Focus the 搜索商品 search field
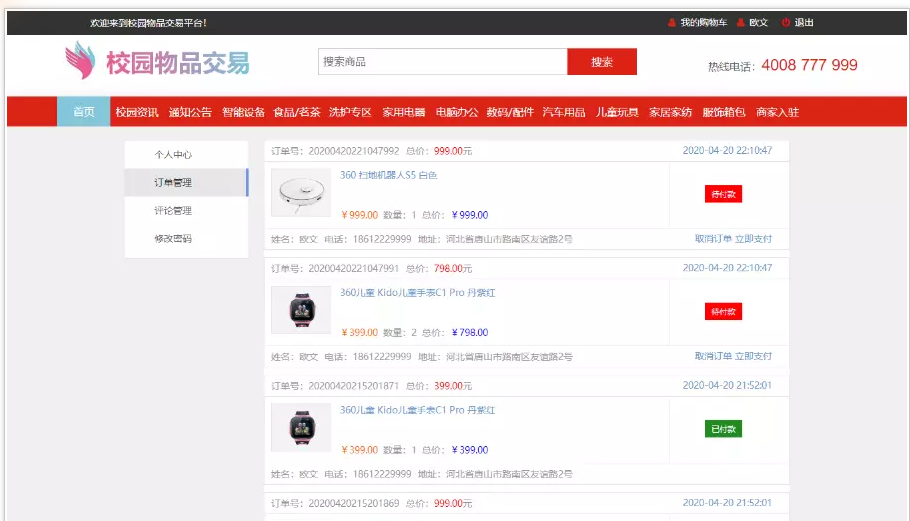Image resolution: width=910 pixels, height=521 pixels. click(442, 61)
